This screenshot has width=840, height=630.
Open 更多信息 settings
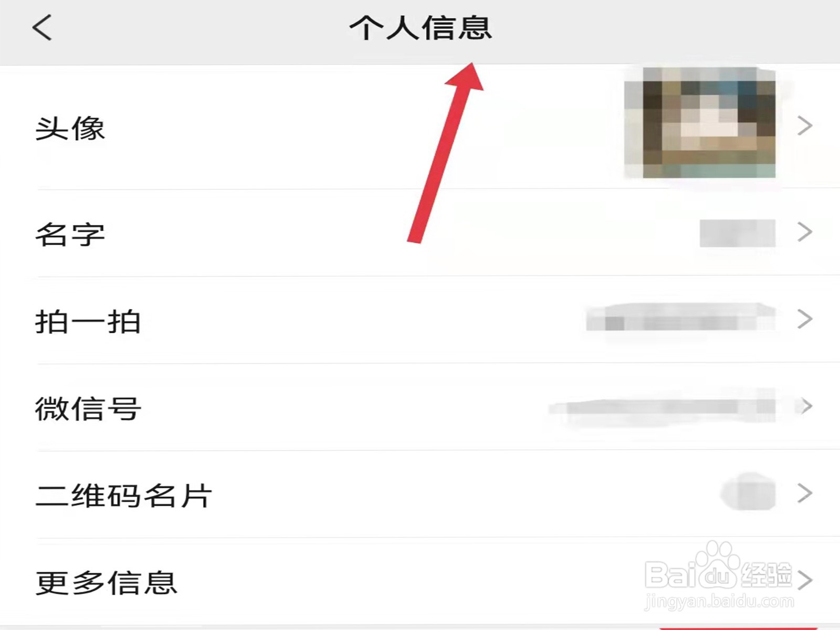pyautogui.click(x=420, y=581)
